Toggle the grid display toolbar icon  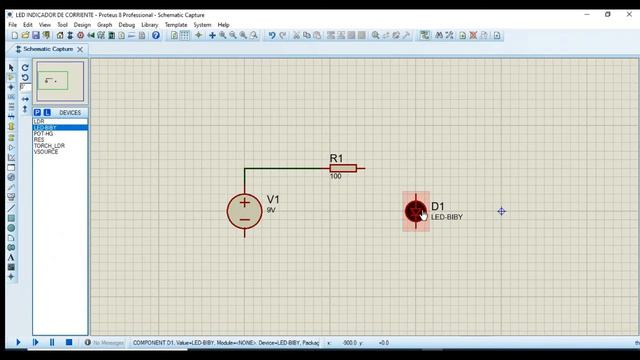184,36
